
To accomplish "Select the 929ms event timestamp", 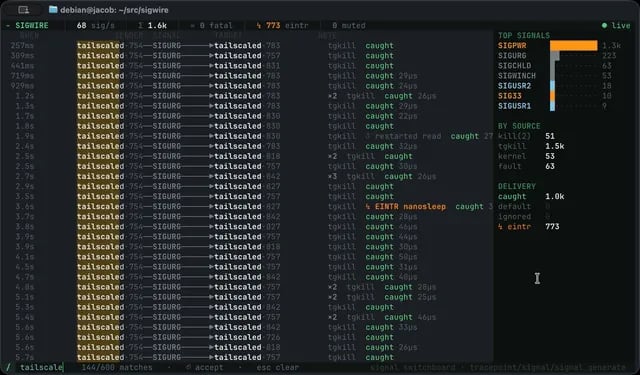I will click(22, 86).
